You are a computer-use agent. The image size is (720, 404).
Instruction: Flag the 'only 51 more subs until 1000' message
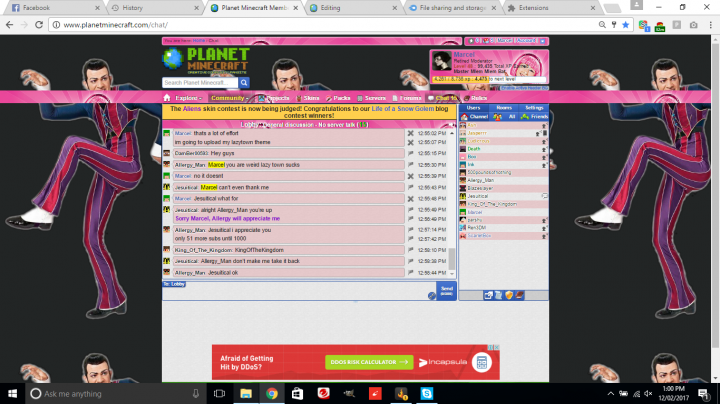[x=411, y=239]
